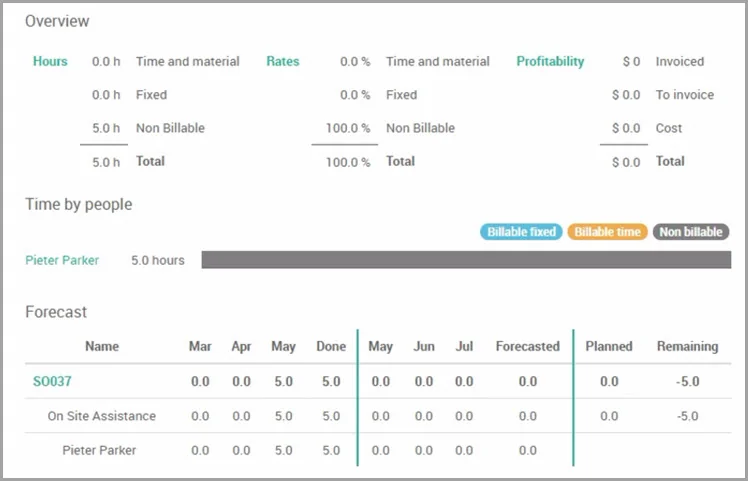
Task: Open the Hours overview link
Action: coord(50,61)
